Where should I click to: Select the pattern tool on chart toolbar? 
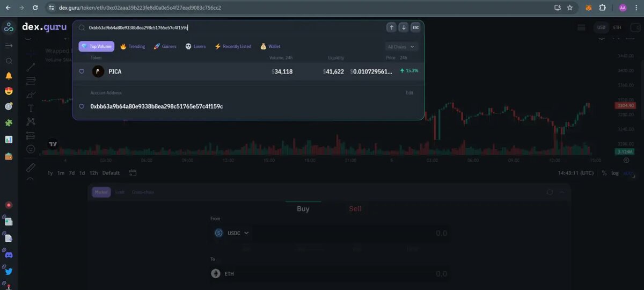coord(31,122)
